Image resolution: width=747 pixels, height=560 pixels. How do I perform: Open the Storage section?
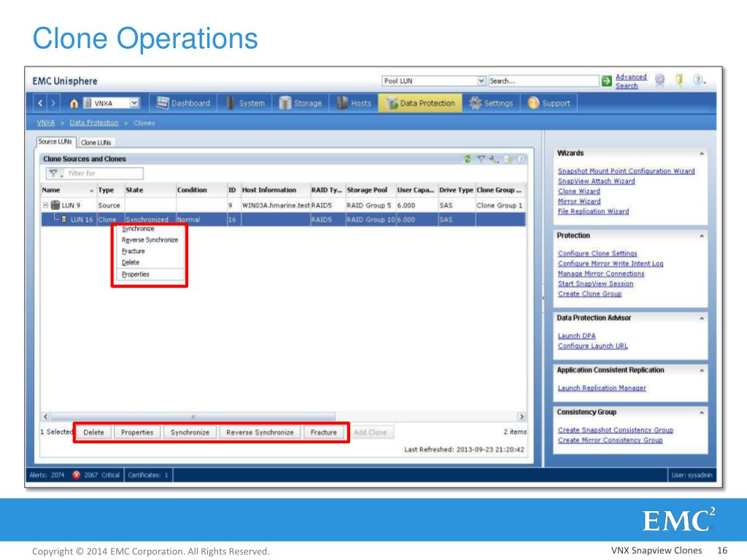(x=301, y=103)
